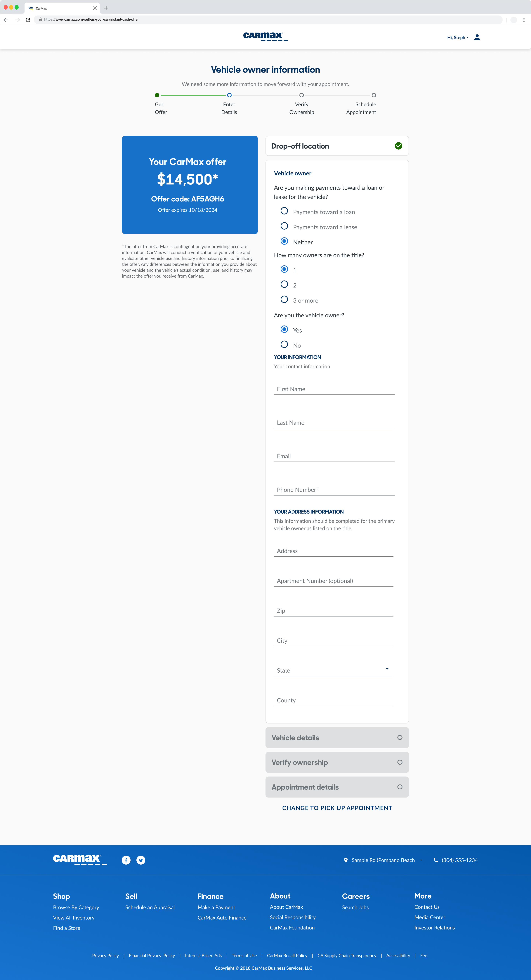This screenshot has width=531, height=980.
Task: Select Yes for vehicle owner question
Action: coord(284,329)
